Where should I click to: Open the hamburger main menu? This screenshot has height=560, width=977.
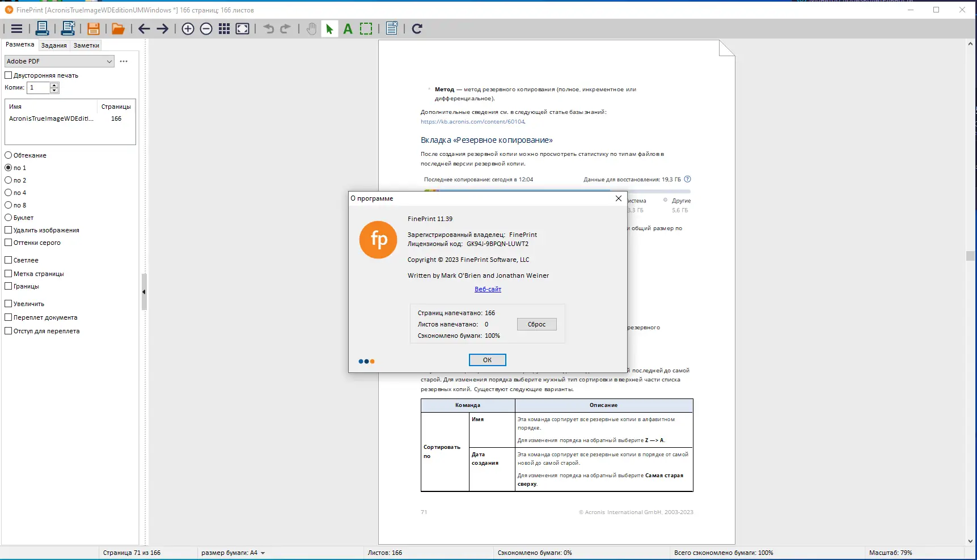[x=17, y=29]
